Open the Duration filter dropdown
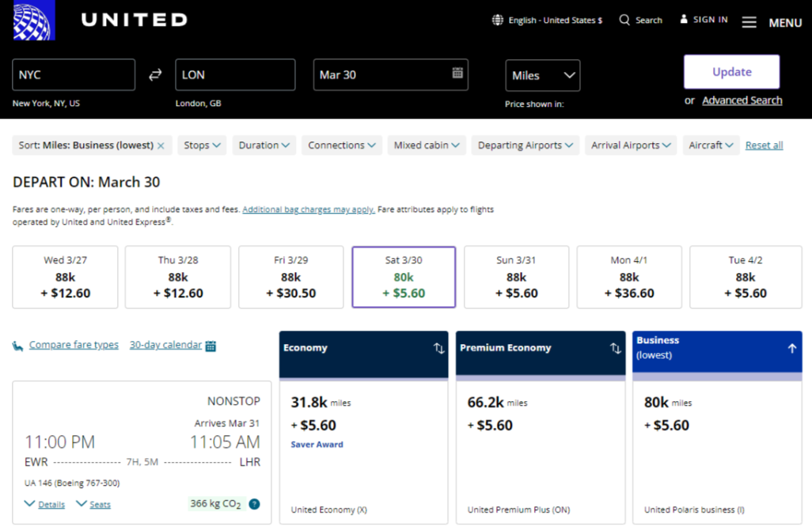Viewport: 812px width, 530px height. click(264, 146)
